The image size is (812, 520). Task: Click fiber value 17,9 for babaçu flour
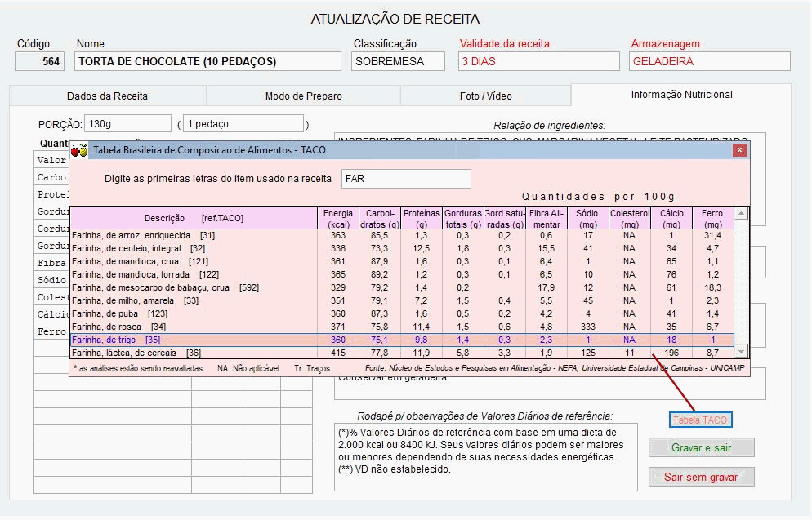547,287
